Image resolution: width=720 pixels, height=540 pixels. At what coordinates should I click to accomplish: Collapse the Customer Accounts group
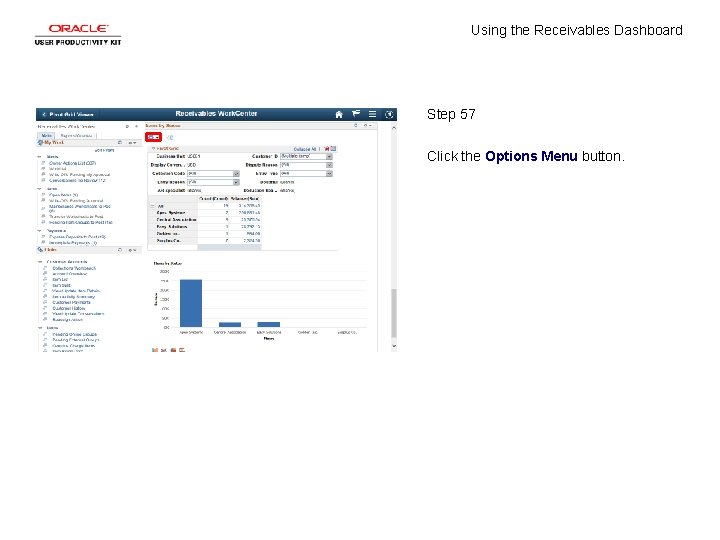coord(40,262)
